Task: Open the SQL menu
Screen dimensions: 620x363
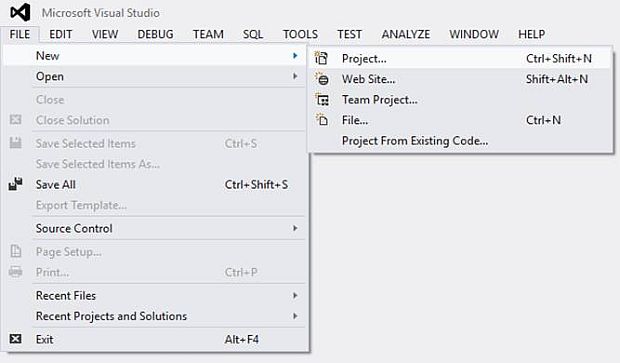Action: [253, 34]
